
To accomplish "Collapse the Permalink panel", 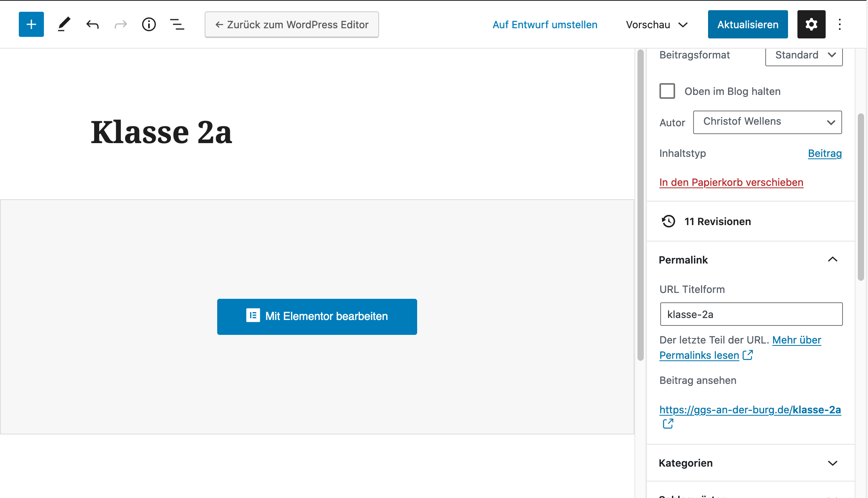I will coord(832,260).
